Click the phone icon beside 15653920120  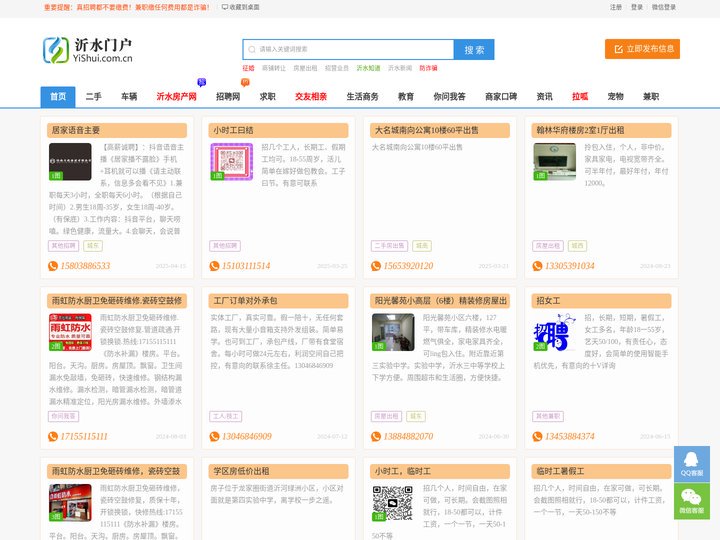click(376, 266)
